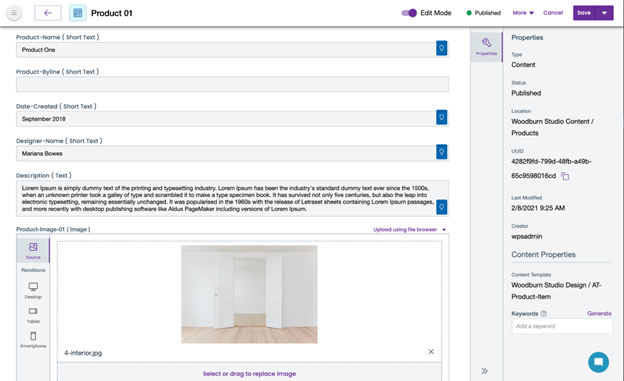
Task: Open Upload using file browser dropdown
Action: point(410,229)
